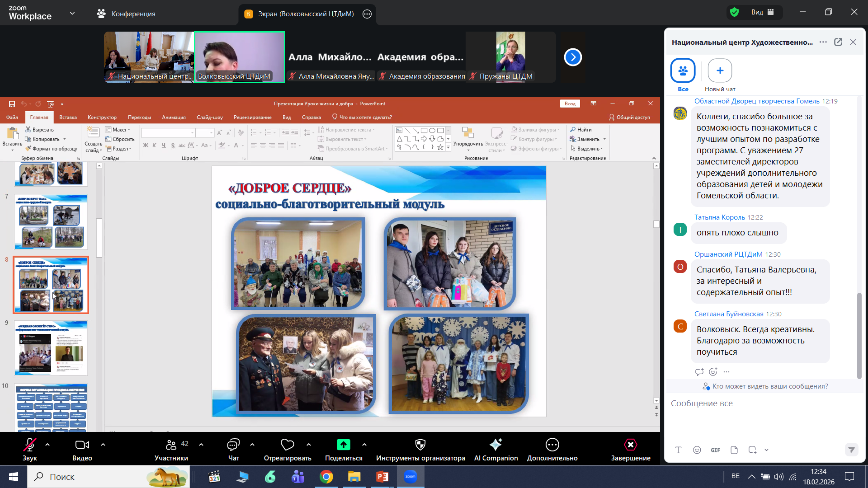Click the emoji icon in chat input
Image resolution: width=868 pixels, height=488 pixels.
click(x=697, y=450)
